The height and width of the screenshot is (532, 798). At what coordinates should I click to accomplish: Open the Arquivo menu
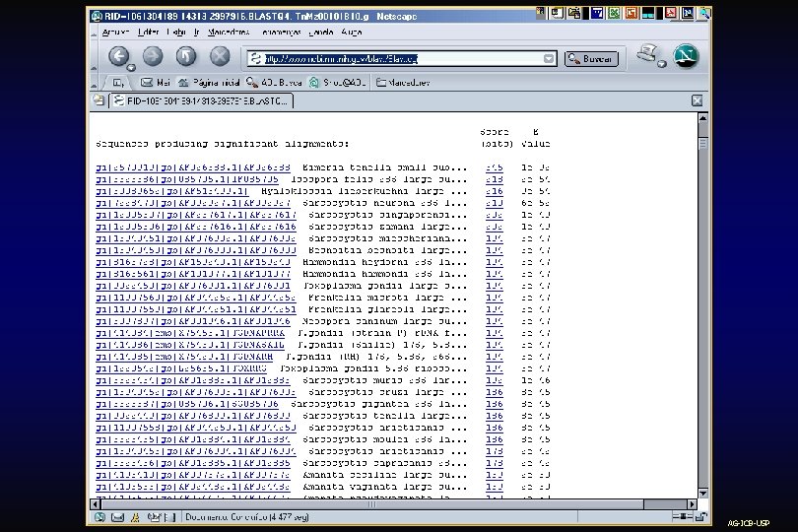(115, 33)
